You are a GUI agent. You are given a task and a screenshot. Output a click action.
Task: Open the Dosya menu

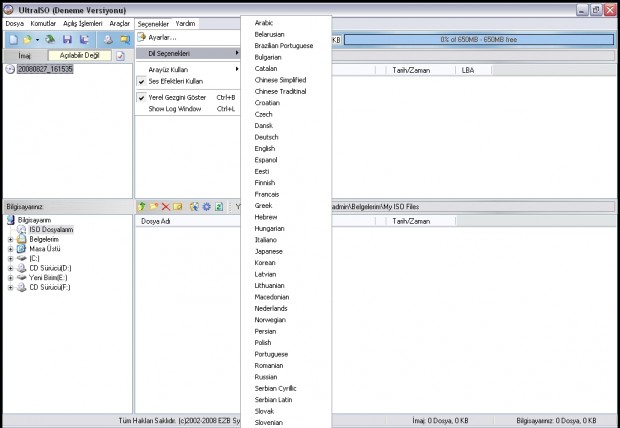pos(15,24)
